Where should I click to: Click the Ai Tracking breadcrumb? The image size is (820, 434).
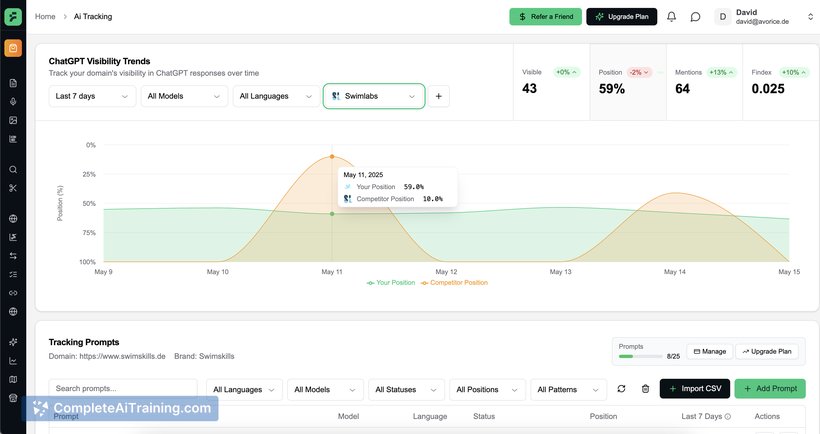[93, 17]
